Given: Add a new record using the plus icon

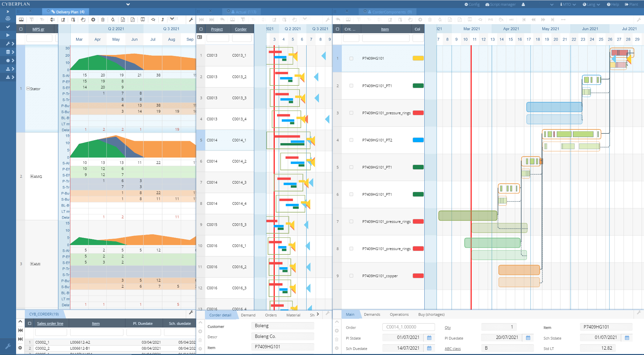Looking at the screenshot, I should pos(93,20).
